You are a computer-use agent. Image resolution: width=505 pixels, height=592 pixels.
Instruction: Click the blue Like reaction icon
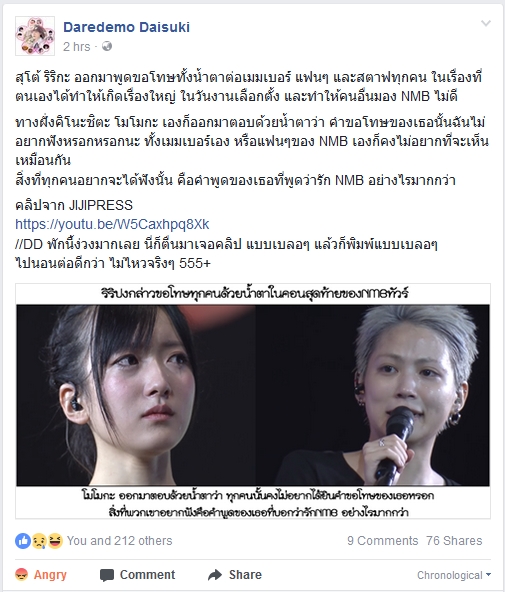[23, 541]
